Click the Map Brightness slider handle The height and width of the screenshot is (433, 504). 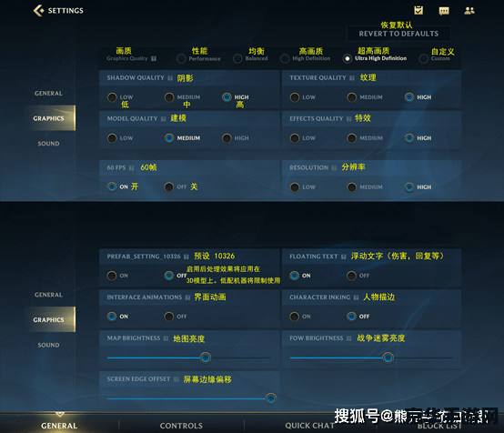point(206,357)
